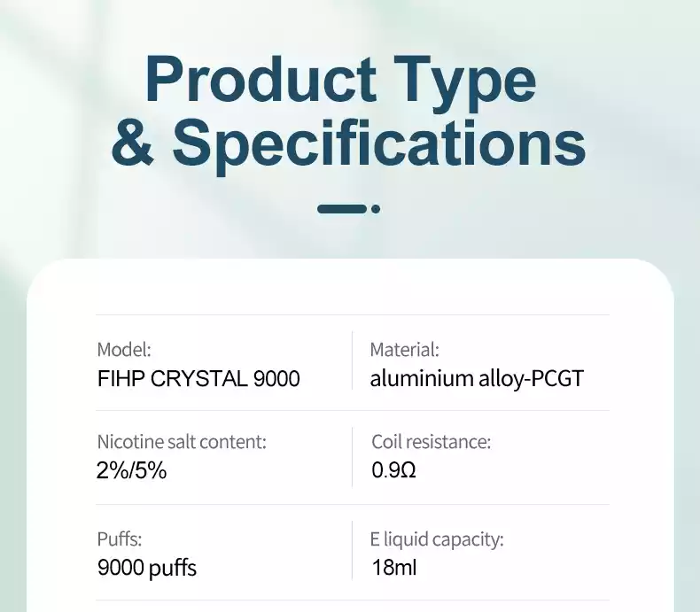Select the Coil resistance label

[x=431, y=442]
